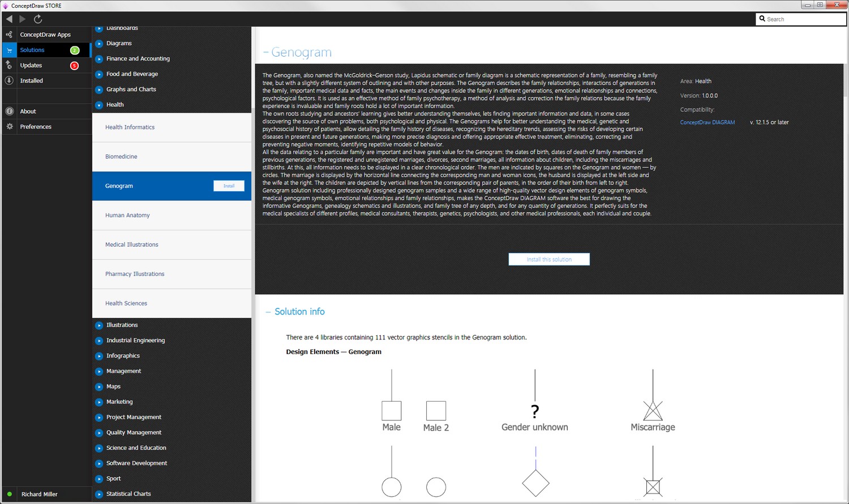Viewport: 849px width, 504px height.
Task: Select Health Sciences solution
Action: coord(171,304)
